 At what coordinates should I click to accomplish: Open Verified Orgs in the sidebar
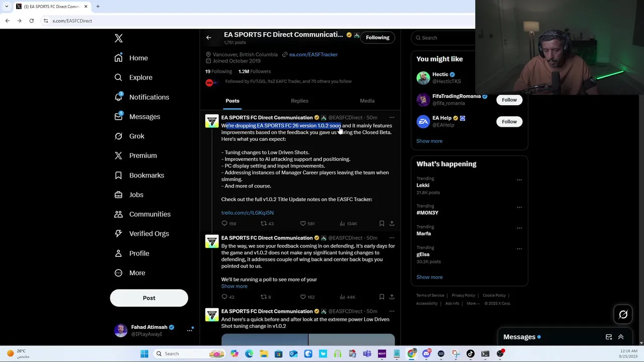pos(141,234)
